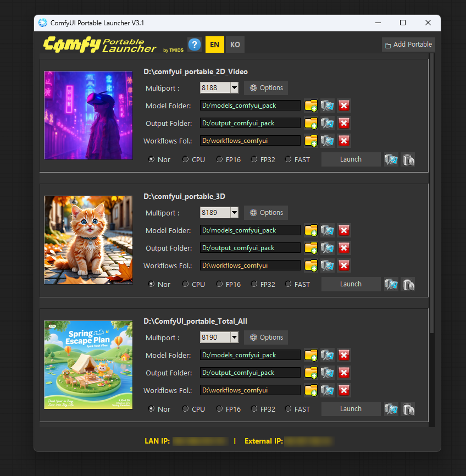Open Options for ComfyUI_portable_Total_All
The width and height of the screenshot is (466, 476).
pyautogui.click(x=266, y=337)
